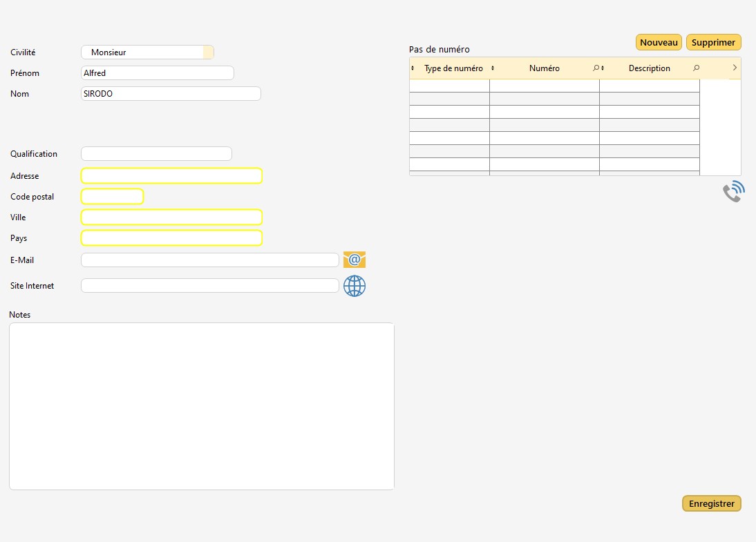The image size is (756, 542).
Task: Click the Prénom field containing Alfred
Action: (158, 73)
